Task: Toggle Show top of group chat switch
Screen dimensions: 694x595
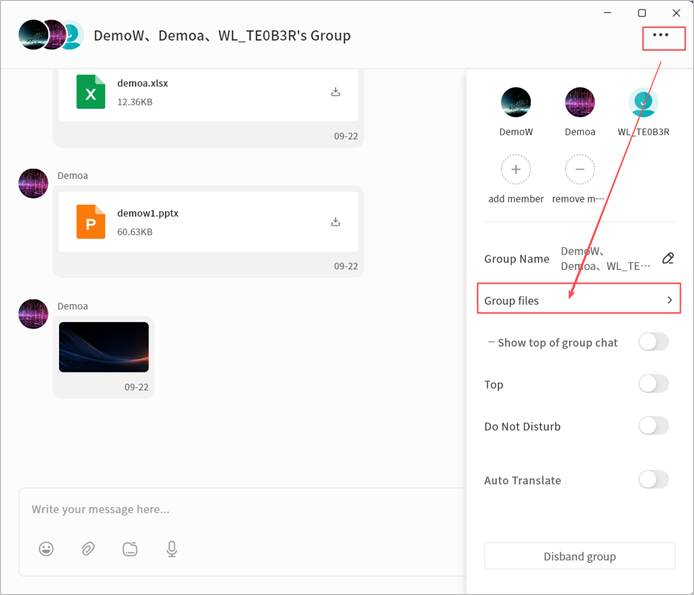Action: point(653,342)
